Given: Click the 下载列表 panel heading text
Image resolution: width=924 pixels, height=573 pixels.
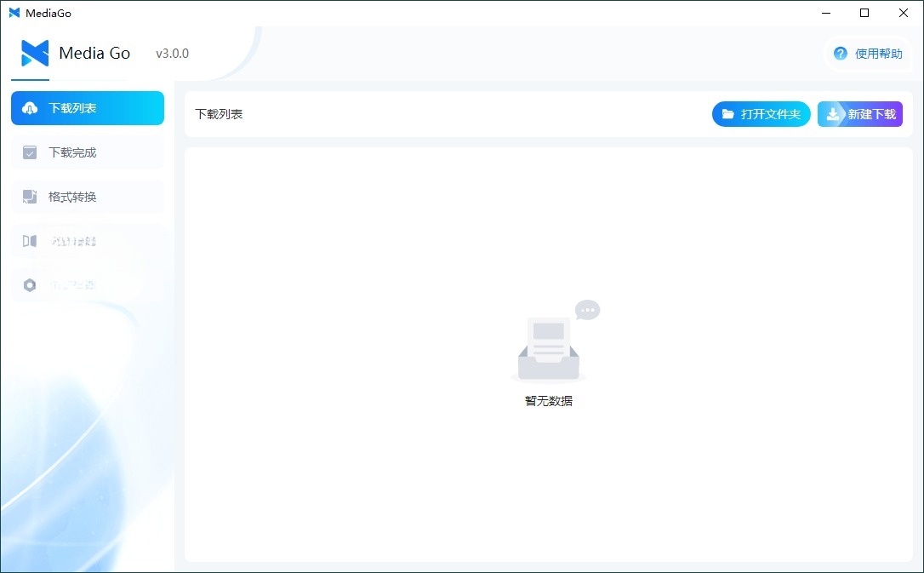Looking at the screenshot, I should click(220, 114).
